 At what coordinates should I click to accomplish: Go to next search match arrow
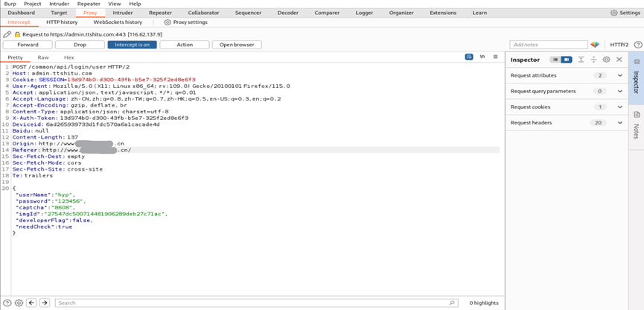point(45,303)
